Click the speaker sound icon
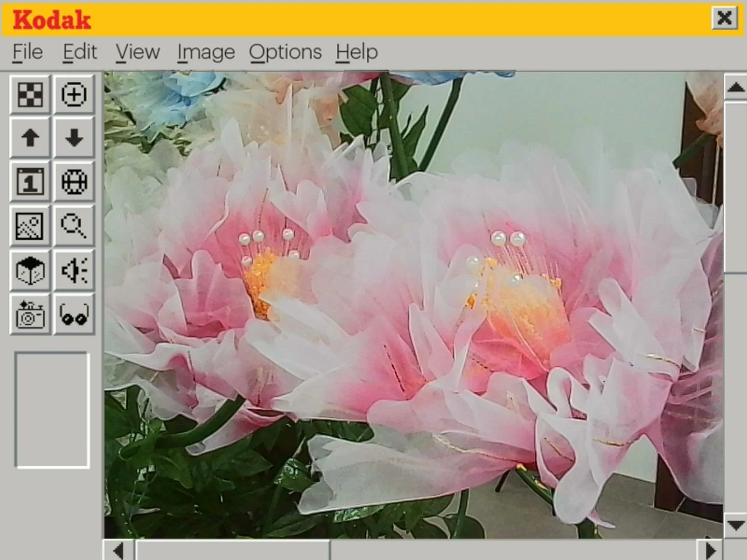 (74, 270)
